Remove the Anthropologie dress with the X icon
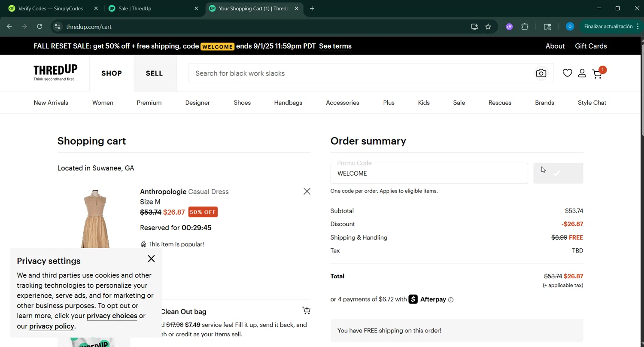This screenshot has width=644, height=347. coord(307,192)
